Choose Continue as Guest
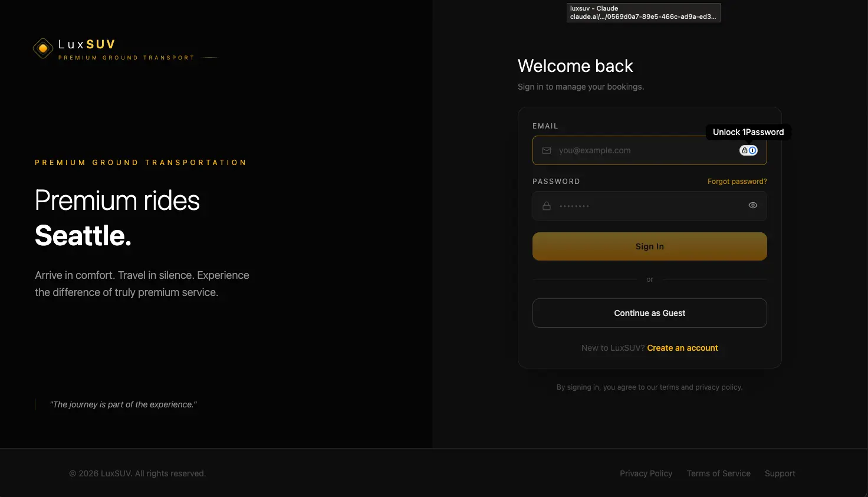This screenshot has height=497, width=868. coord(650,313)
